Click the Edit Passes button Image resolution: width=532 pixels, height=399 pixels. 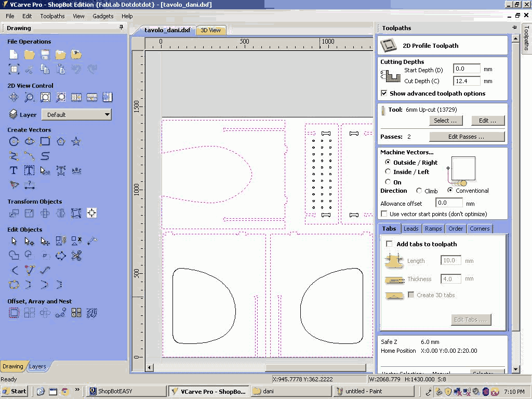[467, 137]
